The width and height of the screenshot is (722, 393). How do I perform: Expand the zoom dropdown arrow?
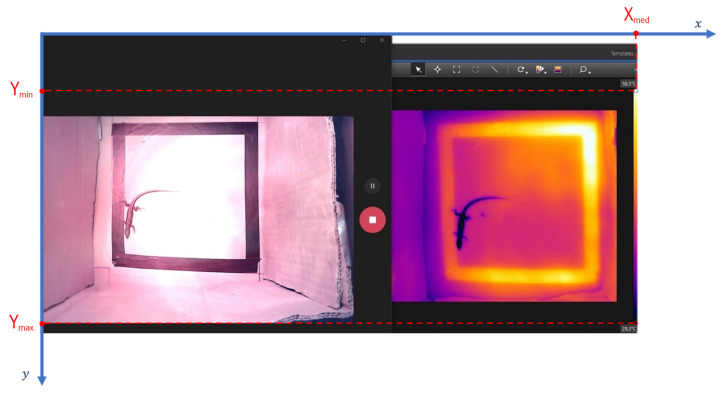[589, 72]
